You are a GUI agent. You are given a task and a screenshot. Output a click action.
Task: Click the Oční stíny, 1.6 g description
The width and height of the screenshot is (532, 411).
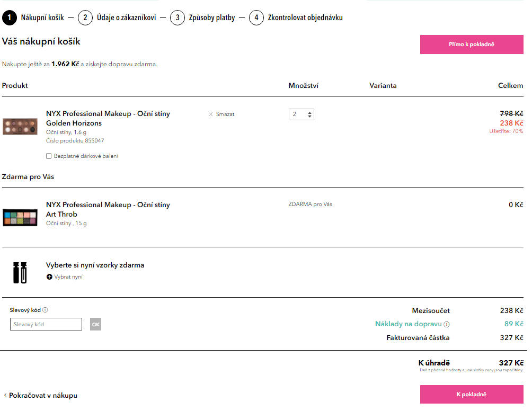66,132
